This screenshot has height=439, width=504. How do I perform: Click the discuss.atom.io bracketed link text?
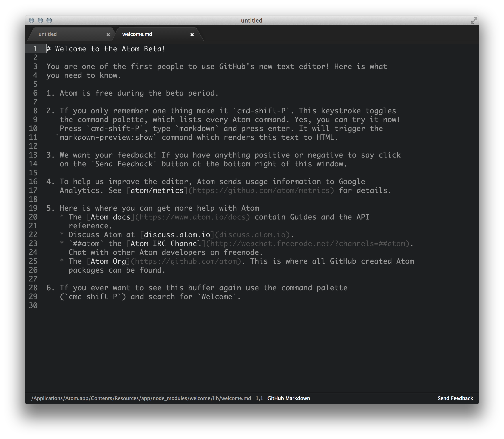coord(177,235)
